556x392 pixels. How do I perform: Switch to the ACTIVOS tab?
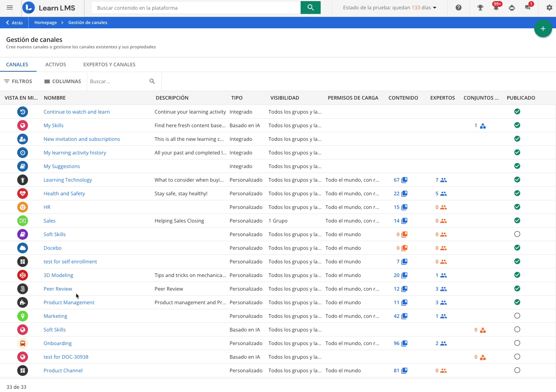pos(56,64)
